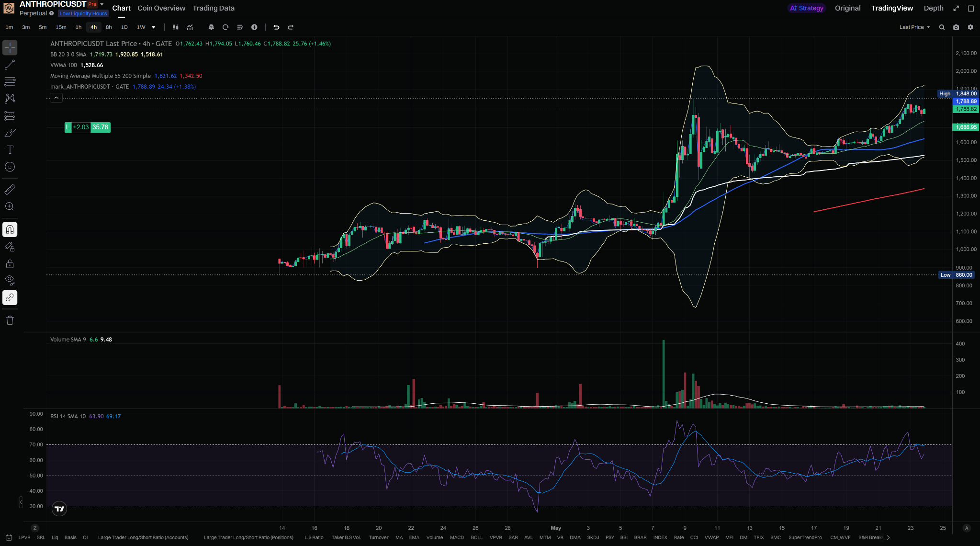Add the MACD indicator from bottom bar

457,538
